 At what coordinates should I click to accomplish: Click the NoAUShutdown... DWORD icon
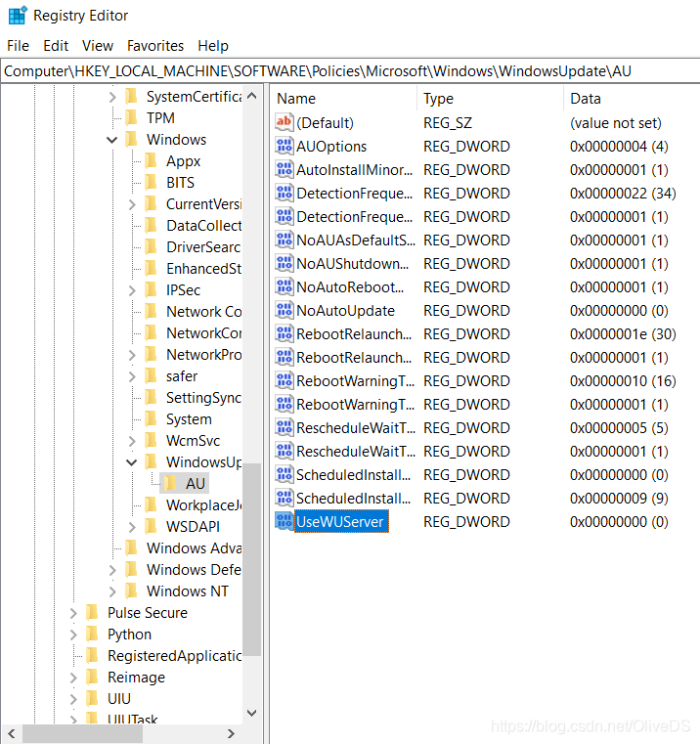pyautogui.click(x=284, y=263)
